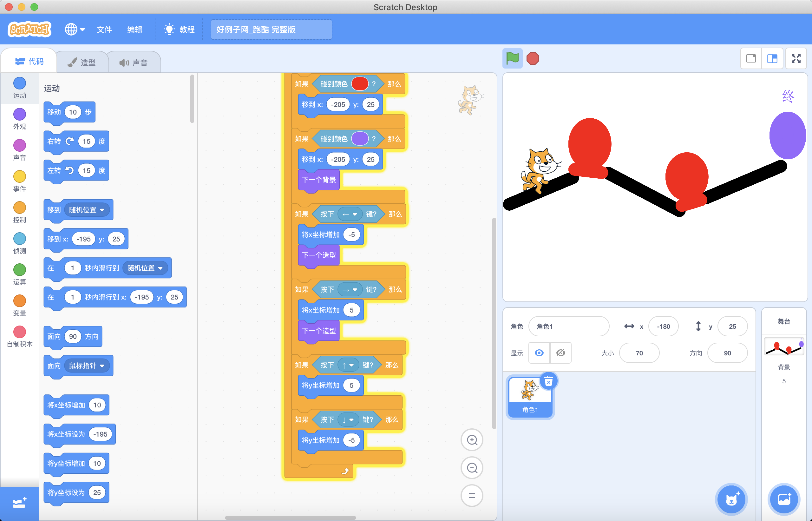Click the workspace horizontal scrollbar
This screenshot has width=812, height=521.
pyautogui.click(x=290, y=518)
